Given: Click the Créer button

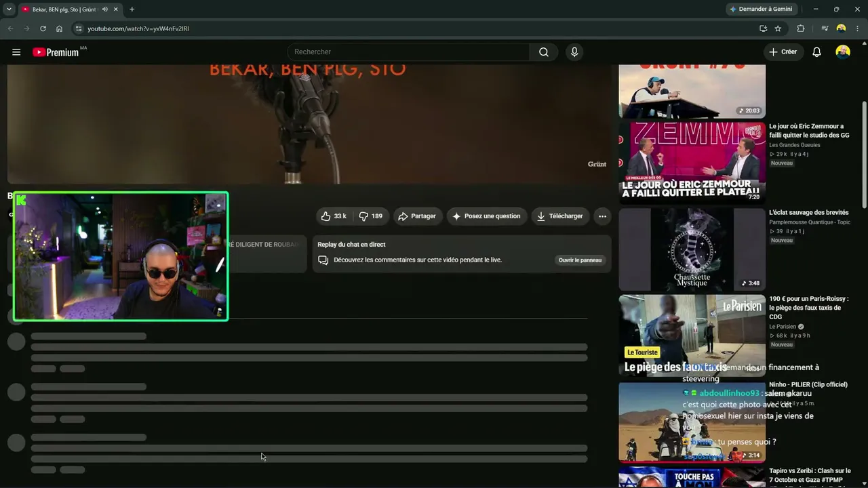Looking at the screenshot, I should [783, 52].
